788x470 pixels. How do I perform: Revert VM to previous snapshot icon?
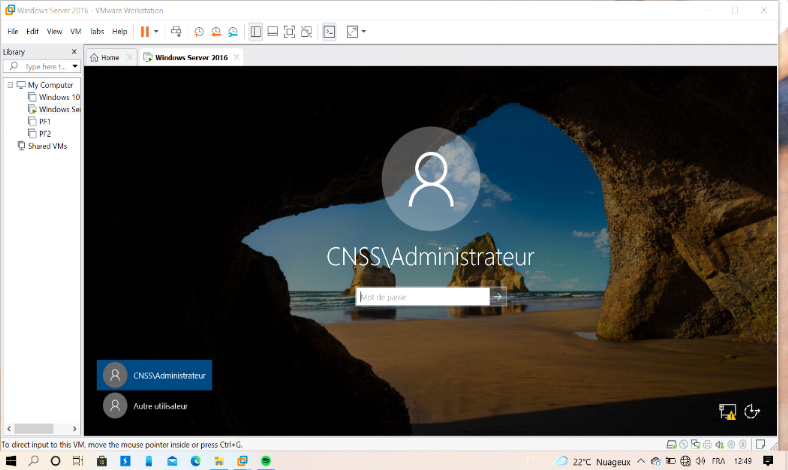216,32
